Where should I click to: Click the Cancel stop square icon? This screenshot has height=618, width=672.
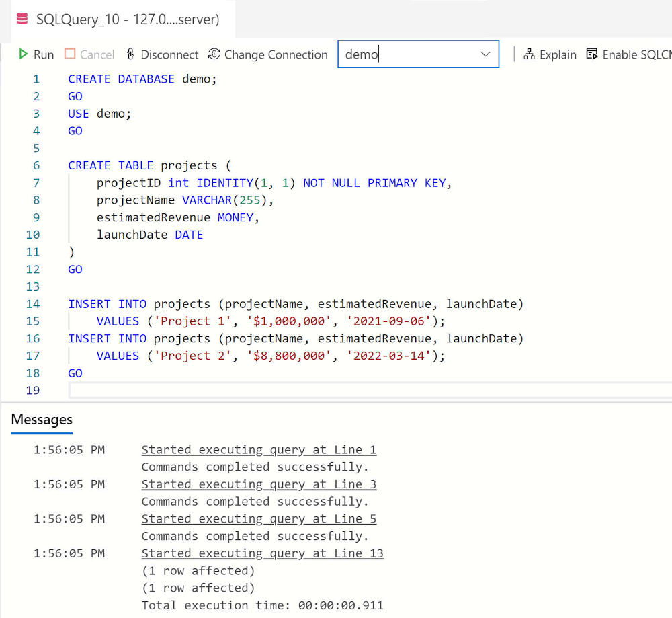click(x=70, y=54)
